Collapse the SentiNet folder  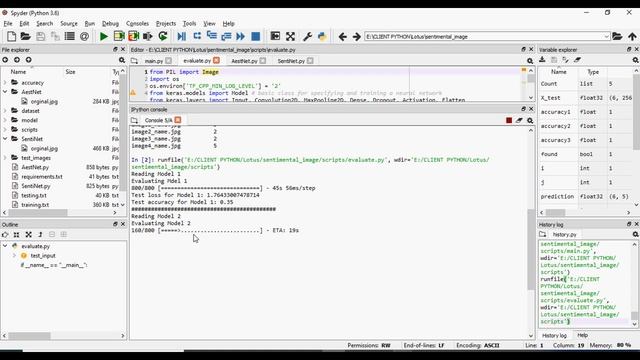pos(5,139)
